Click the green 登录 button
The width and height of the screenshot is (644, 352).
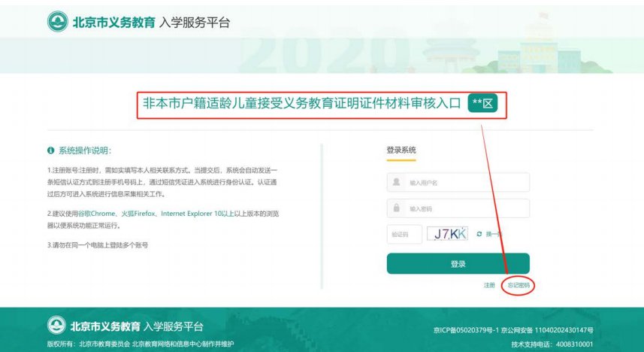[x=458, y=263]
